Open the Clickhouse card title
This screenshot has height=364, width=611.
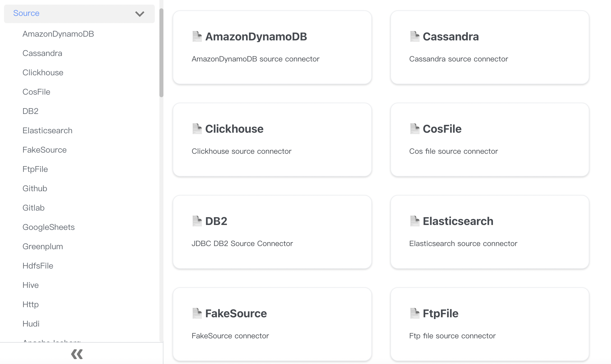(234, 129)
